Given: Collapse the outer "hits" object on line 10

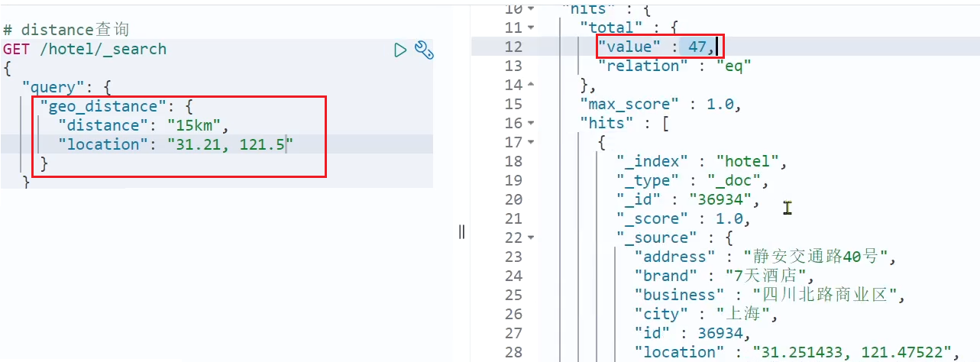Looking at the screenshot, I should [532, 9].
